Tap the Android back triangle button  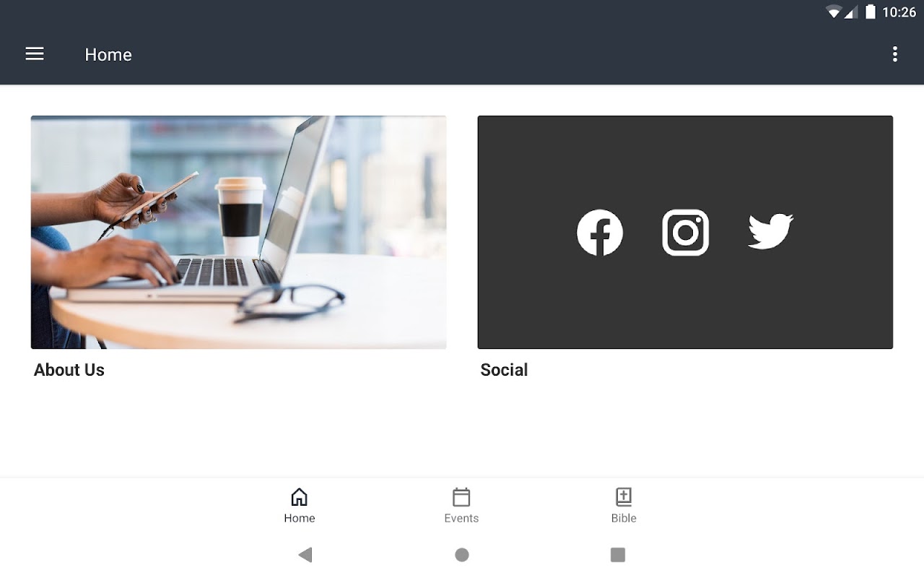pos(305,555)
